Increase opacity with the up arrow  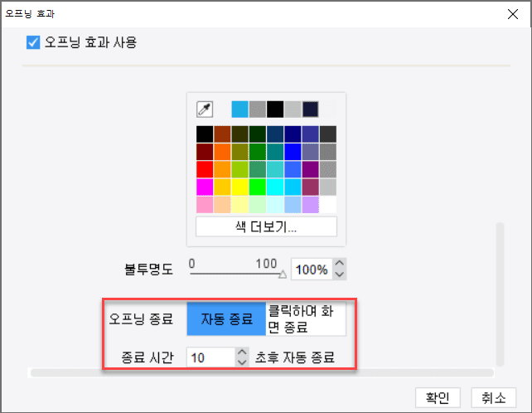pos(340,264)
